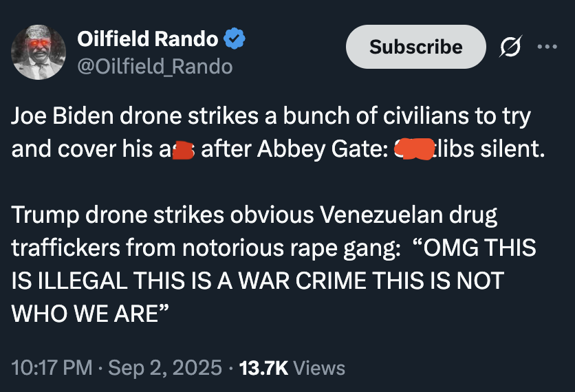This screenshot has height=392, width=575.
Task: Click the Subscribe button
Action: pos(415,47)
